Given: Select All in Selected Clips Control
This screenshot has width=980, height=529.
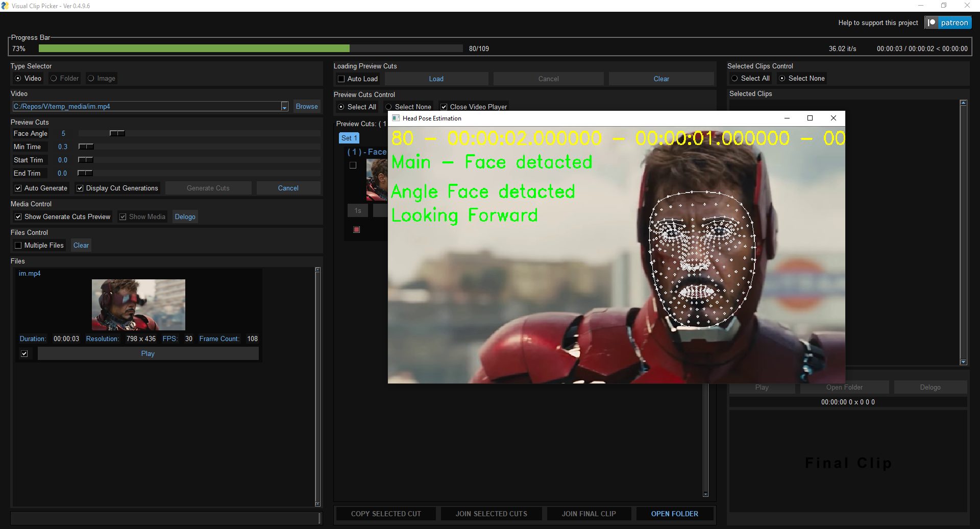Looking at the screenshot, I should [x=734, y=78].
